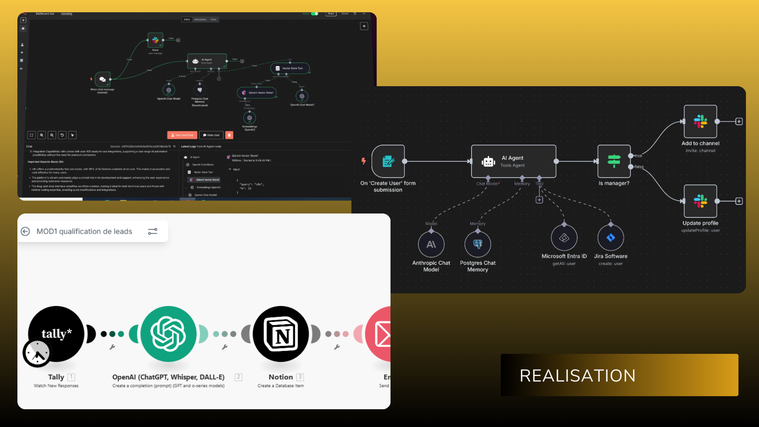The image size is (759, 427).
Task: Select the Jira Software tool node
Action: [x=610, y=238]
